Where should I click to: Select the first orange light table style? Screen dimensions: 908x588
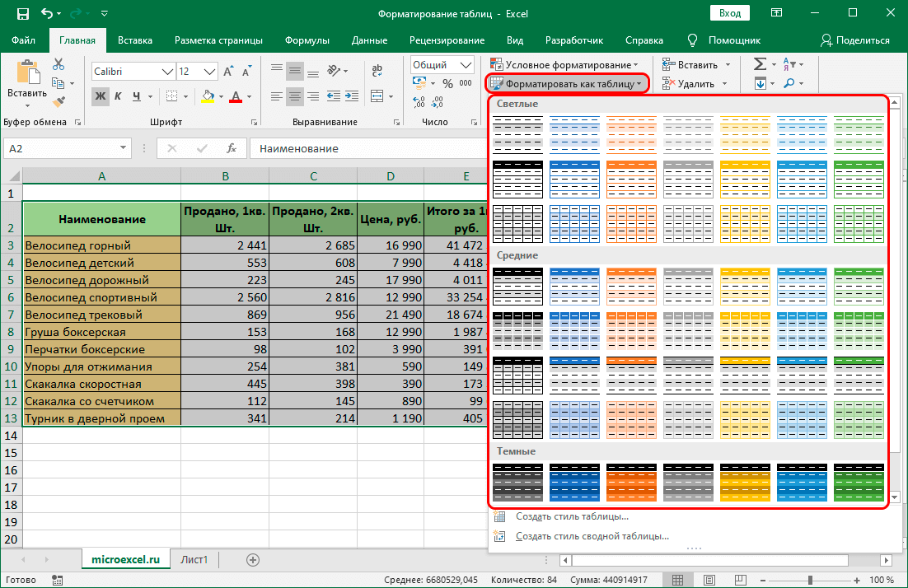click(x=631, y=133)
